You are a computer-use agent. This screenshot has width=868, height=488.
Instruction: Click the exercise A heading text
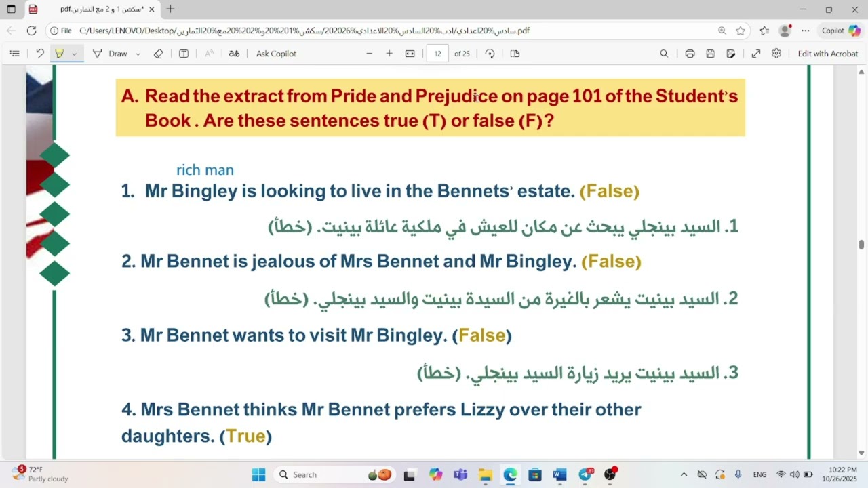coord(430,108)
